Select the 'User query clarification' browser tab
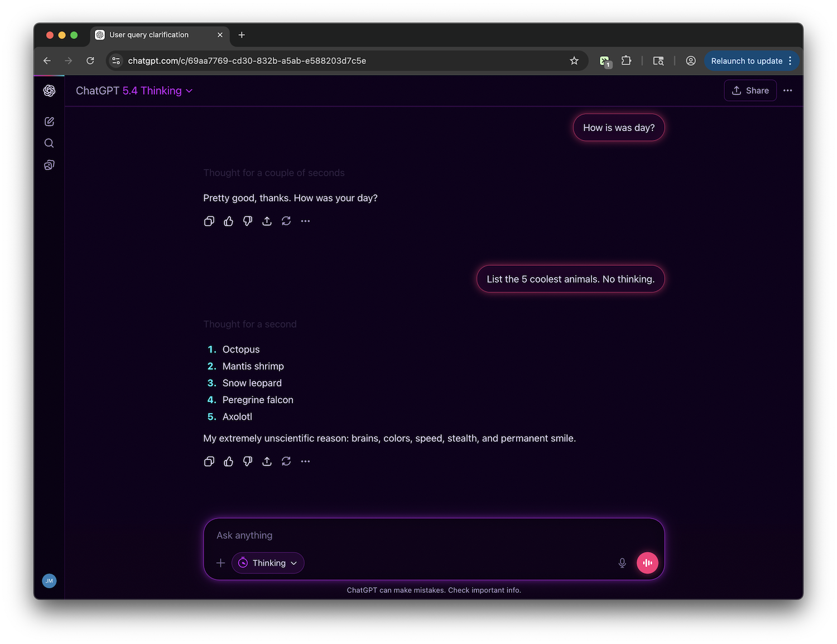837x644 pixels. pyautogui.click(x=149, y=35)
